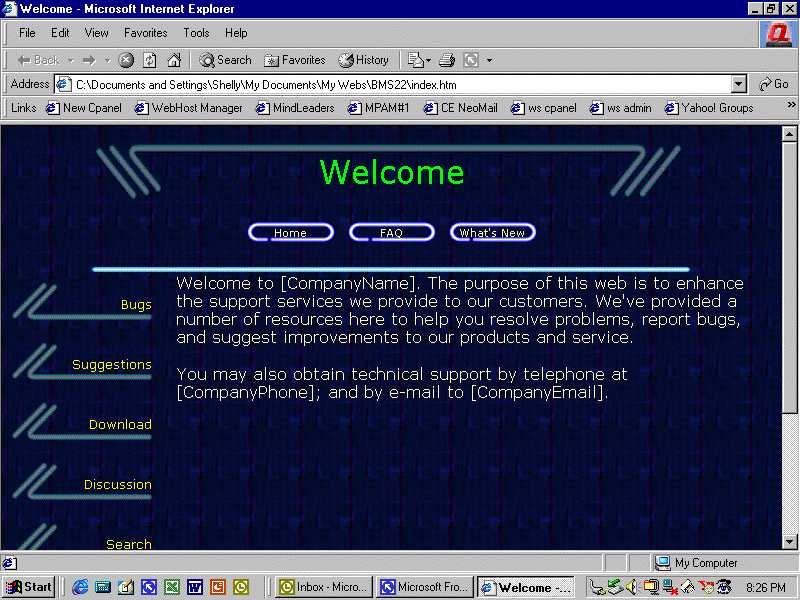Viewport: 800px width, 600px height.
Task: Click the Home navigation button on page
Action: tap(291, 233)
